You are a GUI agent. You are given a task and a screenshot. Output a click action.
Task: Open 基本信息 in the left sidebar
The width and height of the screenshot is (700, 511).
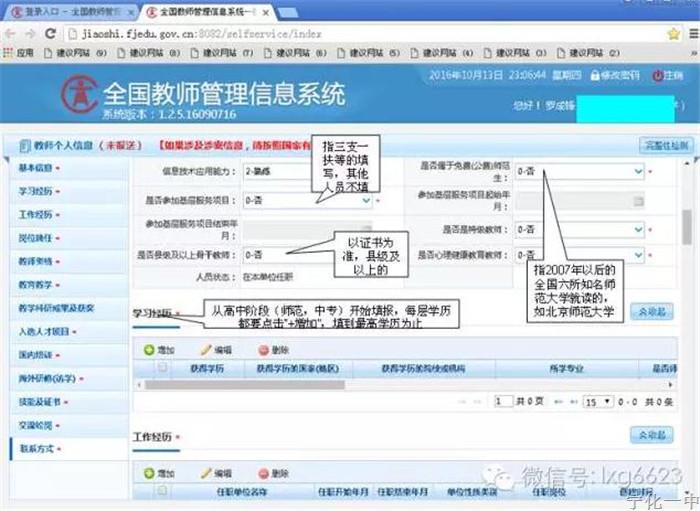(68, 168)
